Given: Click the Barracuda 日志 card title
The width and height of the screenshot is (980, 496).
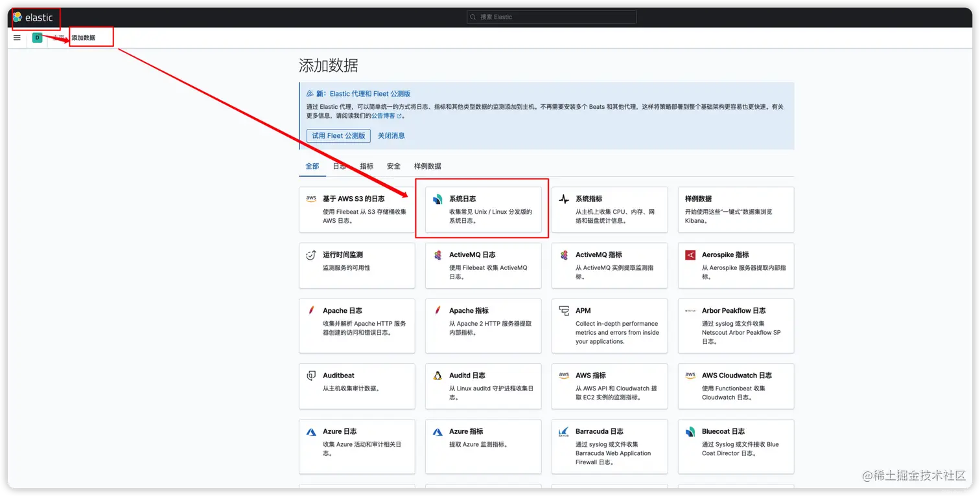Looking at the screenshot, I should (600, 431).
